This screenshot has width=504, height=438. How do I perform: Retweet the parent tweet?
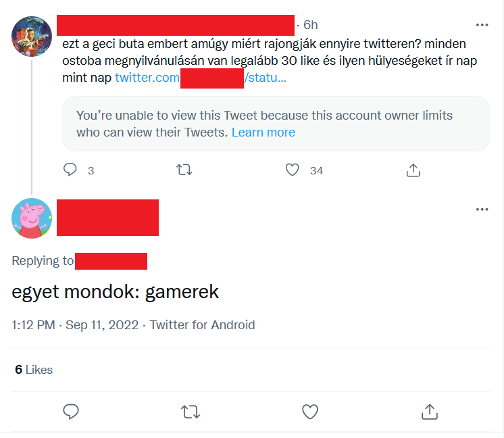(x=184, y=170)
